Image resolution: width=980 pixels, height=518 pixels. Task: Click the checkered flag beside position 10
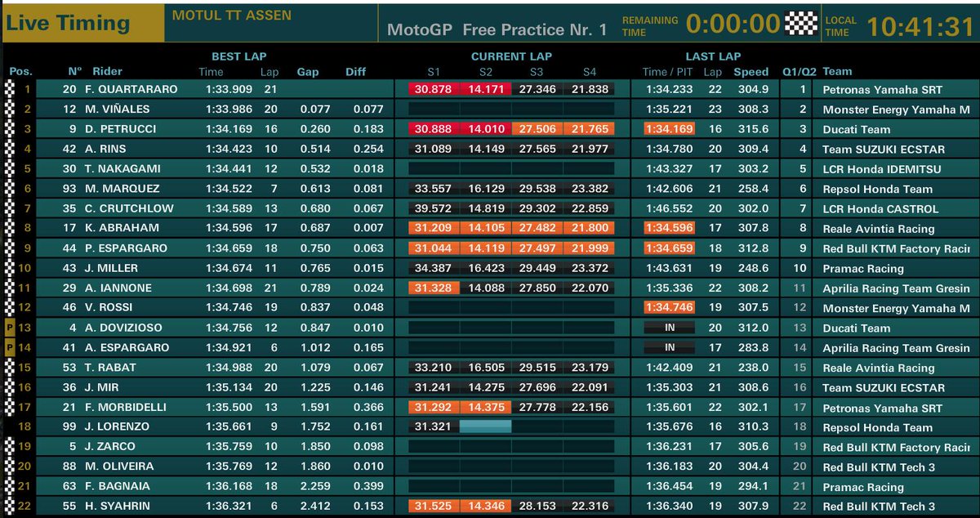(x=10, y=268)
